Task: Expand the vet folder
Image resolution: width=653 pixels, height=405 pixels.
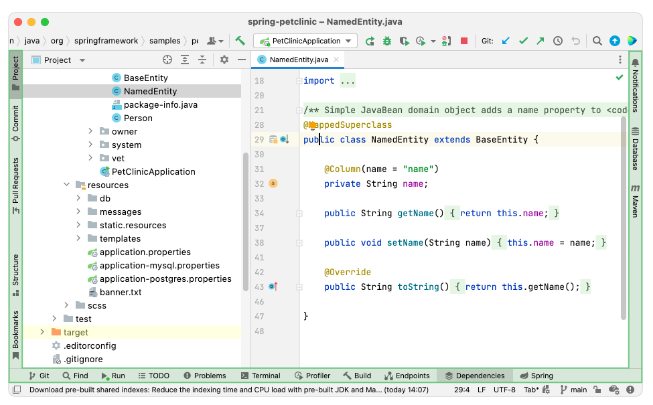Action: click(90, 158)
